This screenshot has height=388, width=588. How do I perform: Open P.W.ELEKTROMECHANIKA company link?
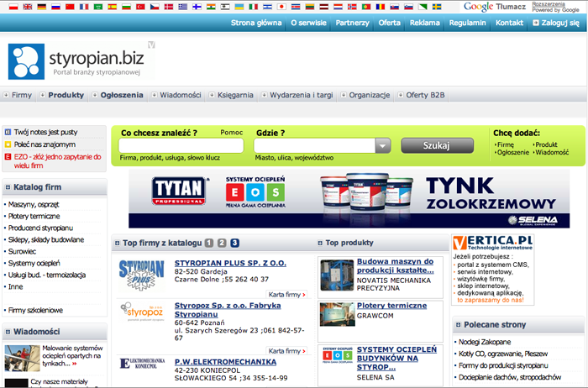click(x=225, y=362)
